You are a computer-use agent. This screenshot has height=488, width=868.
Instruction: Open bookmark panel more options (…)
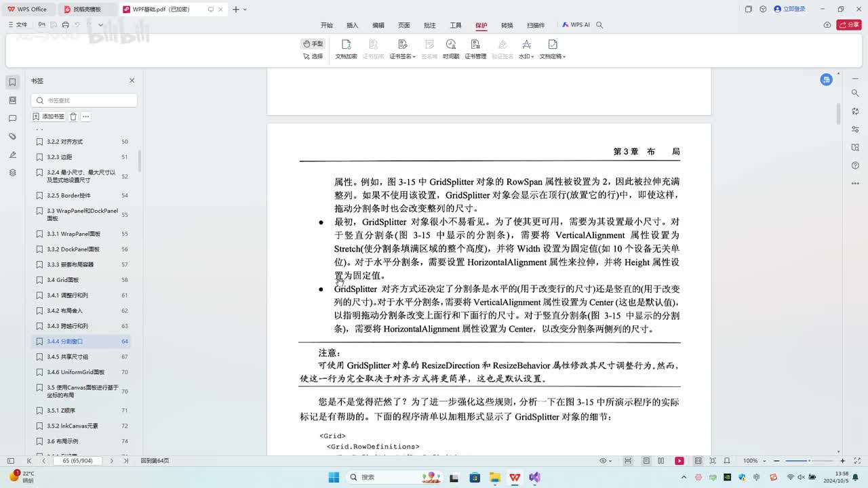(x=86, y=117)
